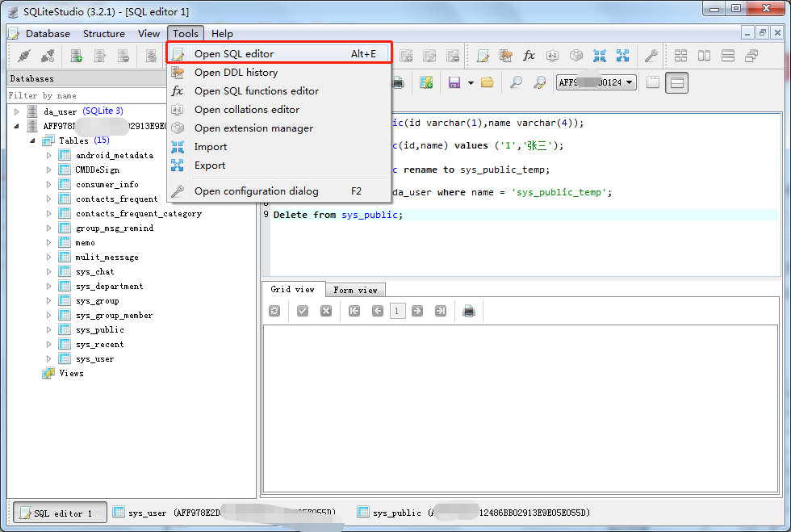The width and height of the screenshot is (791, 532).
Task: Choose Open configuration dialog menu item
Action: point(279,191)
